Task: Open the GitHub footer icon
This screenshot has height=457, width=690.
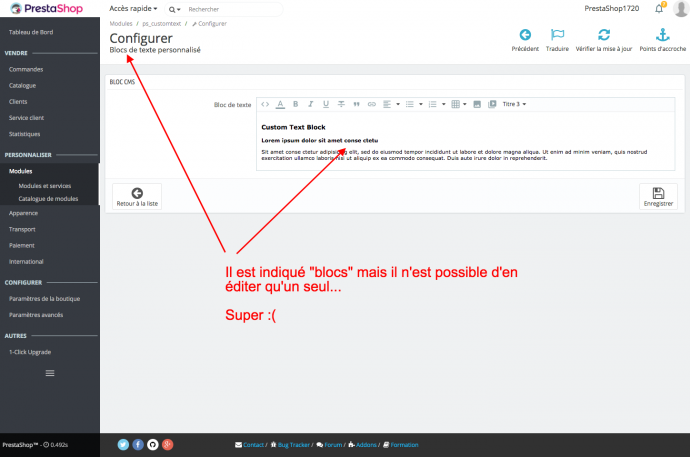Action: coord(153,445)
